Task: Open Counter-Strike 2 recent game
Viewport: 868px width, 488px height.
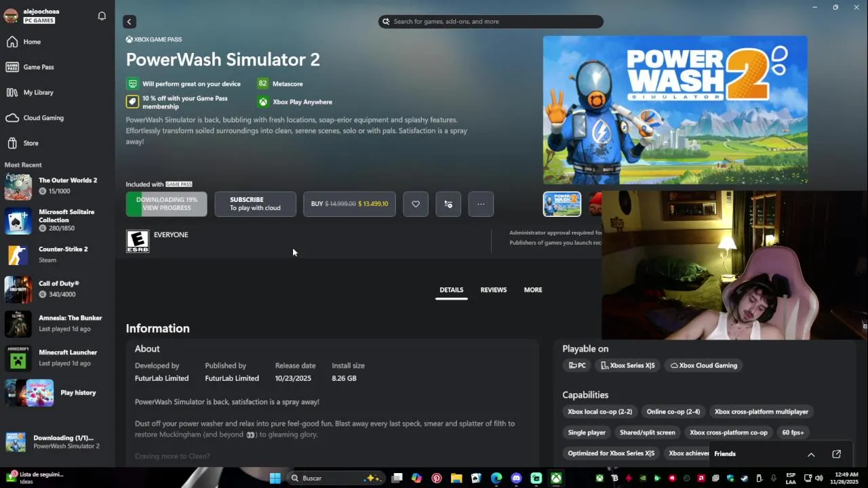Action: pos(58,254)
